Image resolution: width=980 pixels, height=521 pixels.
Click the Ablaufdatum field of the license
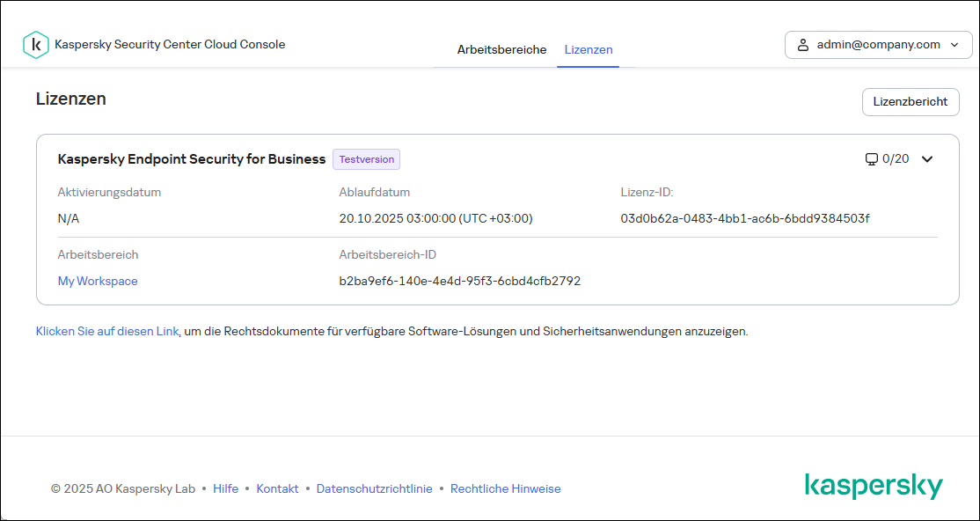436,218
